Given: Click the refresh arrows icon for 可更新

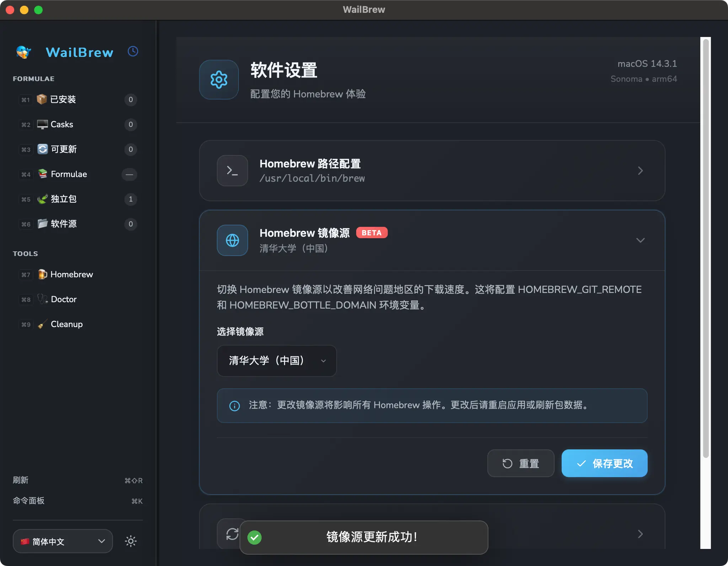Looking at the screenshot, I should coord(42,149).
